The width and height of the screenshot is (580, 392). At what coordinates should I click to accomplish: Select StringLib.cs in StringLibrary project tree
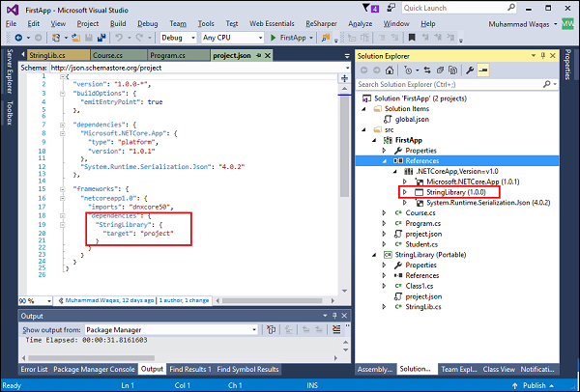click(x=423, y=307)
